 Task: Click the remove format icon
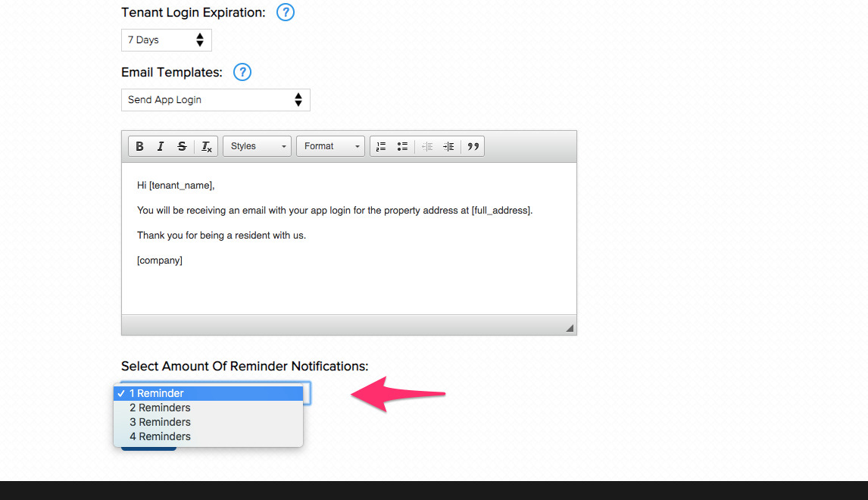click(x=207, y=146)
